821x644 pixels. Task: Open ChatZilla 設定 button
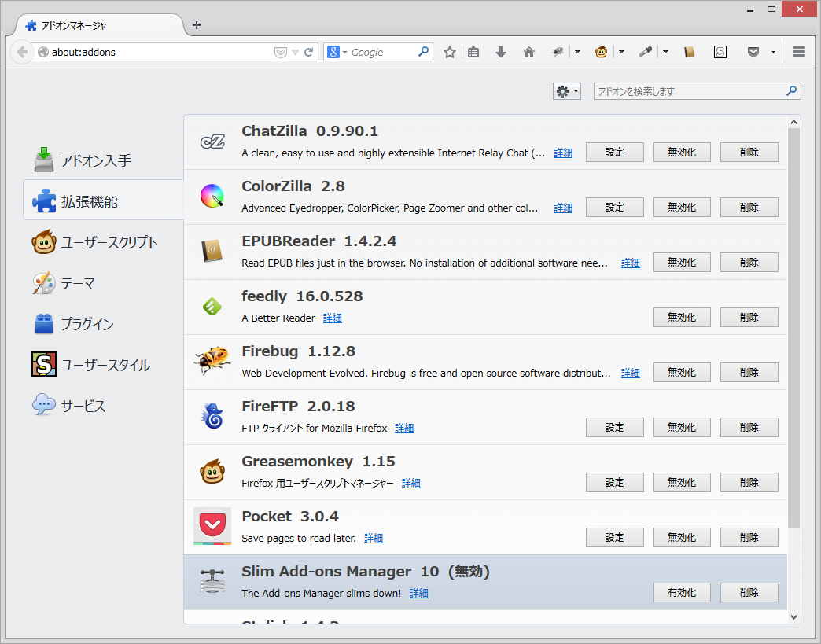614,153
